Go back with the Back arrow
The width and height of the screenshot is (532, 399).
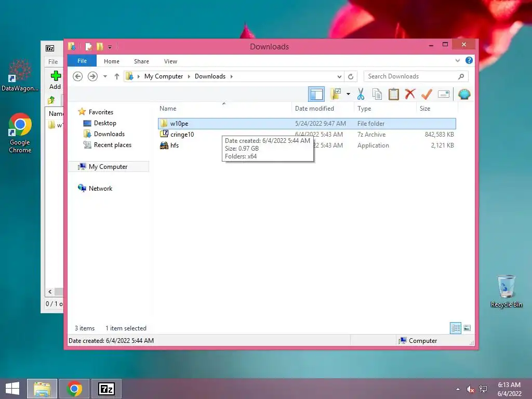tap(78, 76)
